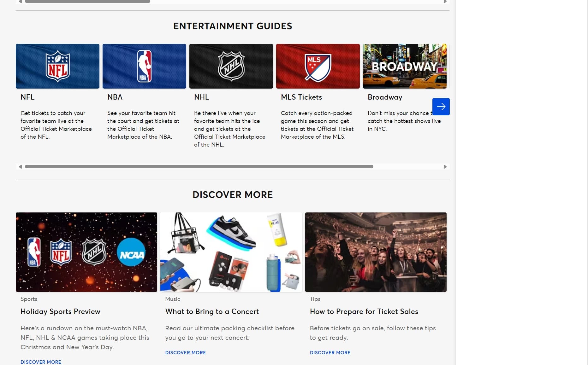Open the Broadway guide thumbnail
Image resolution: width=588 pixels, height=365 pixels.
pos(405,66)
